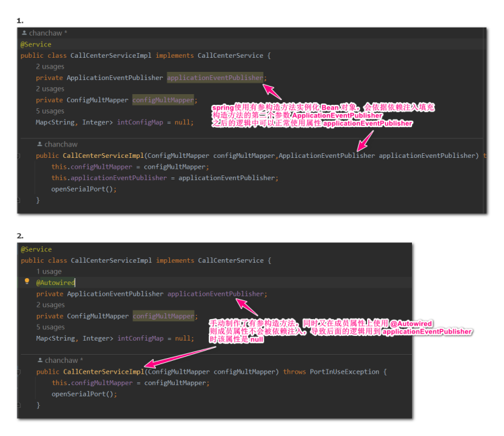504x436 pixels.
Task: Click the @Service annotation in panel 2
Action: (x=36, y=249)
